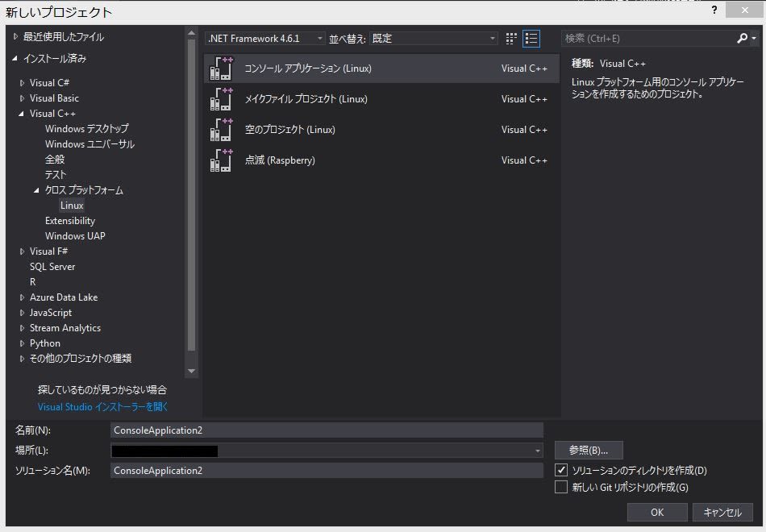This screenshot has height=532, width=766.
Task: Open the 並べ替え 既定 sort dropdown
Action: click(x=433, y=39)
